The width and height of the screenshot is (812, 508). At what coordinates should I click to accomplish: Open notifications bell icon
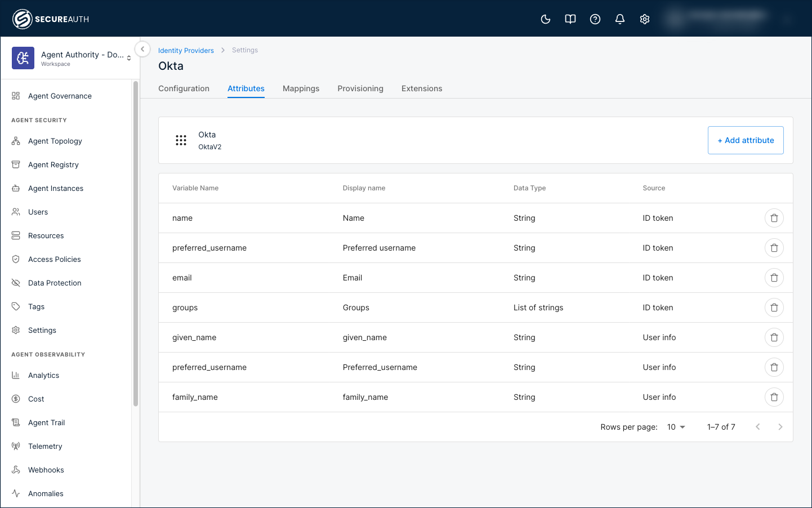tap(620, 19)
